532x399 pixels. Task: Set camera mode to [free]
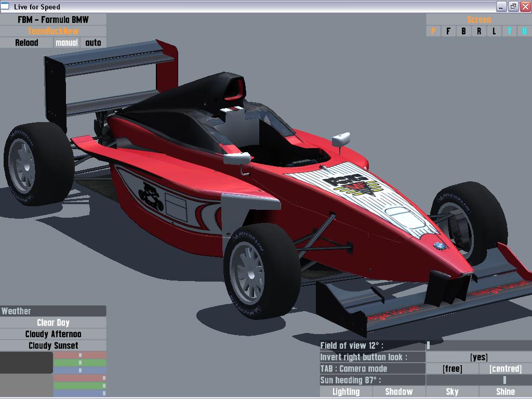pyautogui.click(x=453, y=369)
